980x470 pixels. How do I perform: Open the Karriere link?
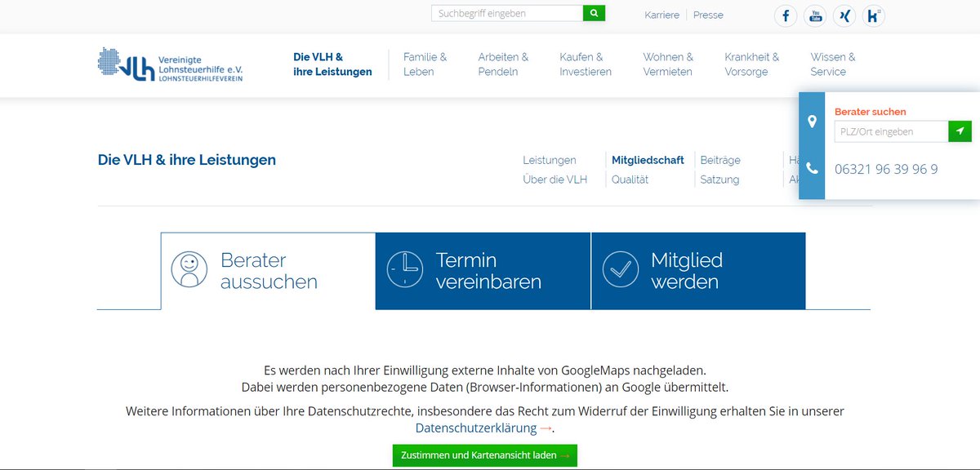pos(661,15)
